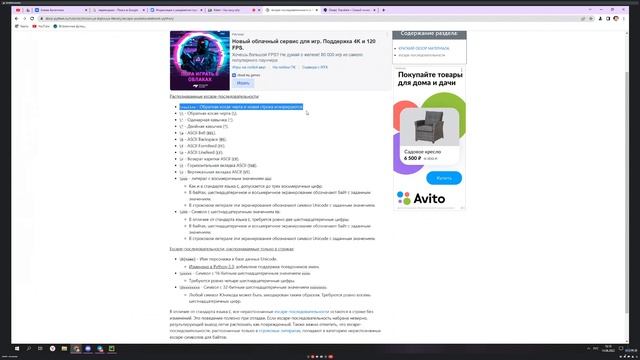Open the YouTube bookmark
Image resolution: width=640 pixels, height=360 pixels.
click(41, 26)
